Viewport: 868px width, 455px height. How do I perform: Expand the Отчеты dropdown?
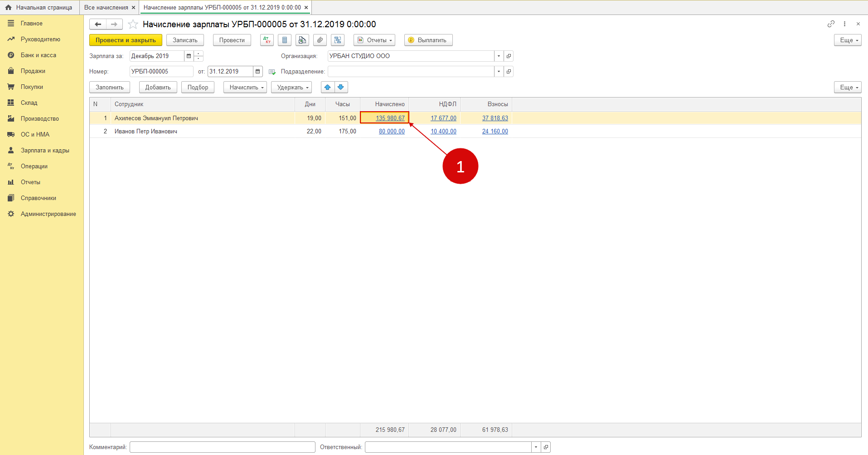coord(374,40)
